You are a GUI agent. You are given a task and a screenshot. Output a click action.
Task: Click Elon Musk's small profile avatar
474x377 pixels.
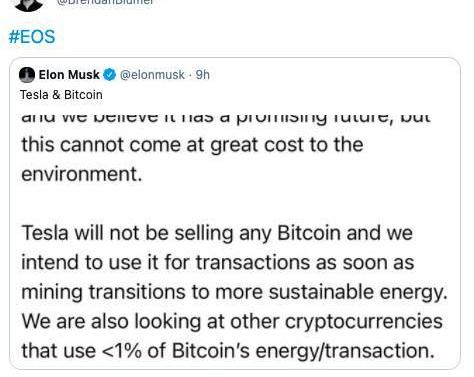(27, 75)
